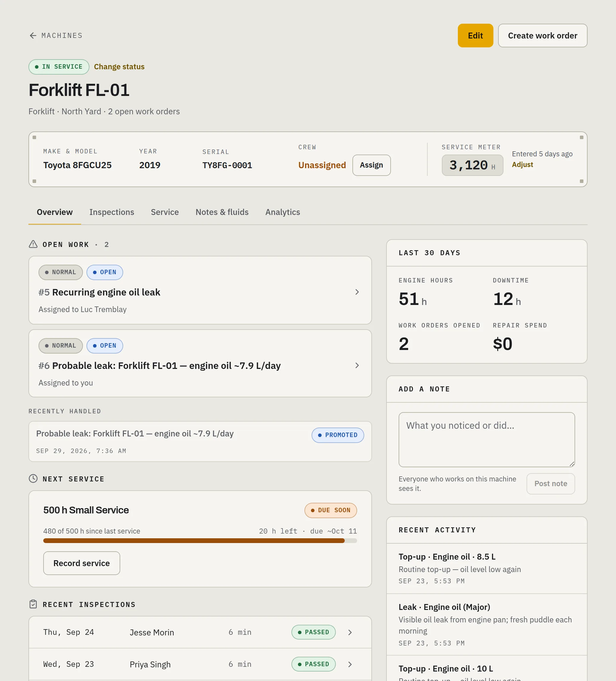This screenshot has width=616, height=681.
Task: Click the NORMAL badge on work order #6
Action: (60, 346)
